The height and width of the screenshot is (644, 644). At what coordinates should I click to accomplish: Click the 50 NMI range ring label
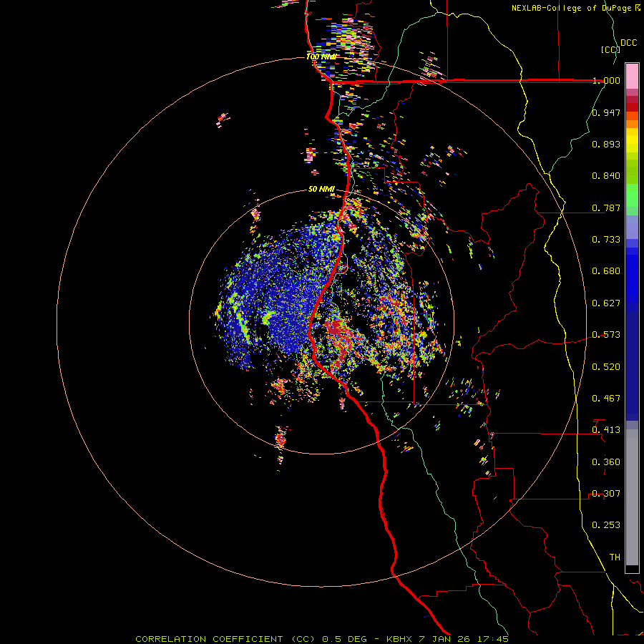click(x=321, y=189)
